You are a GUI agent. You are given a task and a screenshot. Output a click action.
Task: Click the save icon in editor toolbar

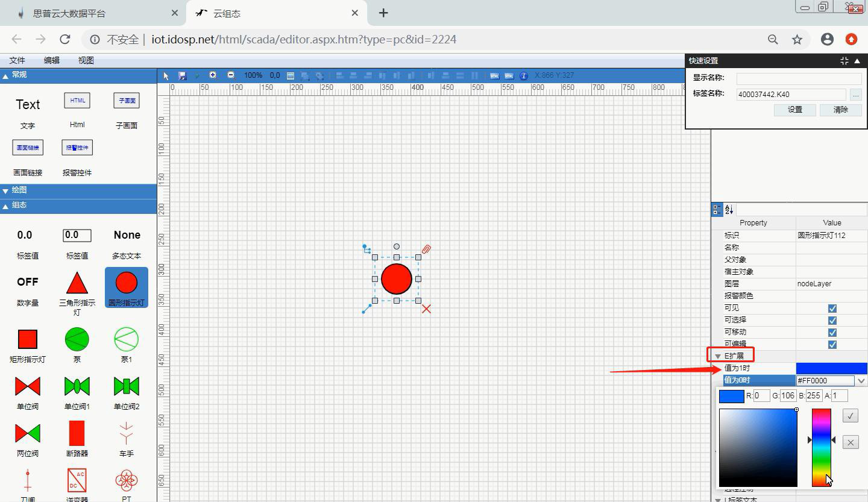click(x=183, y=76)
